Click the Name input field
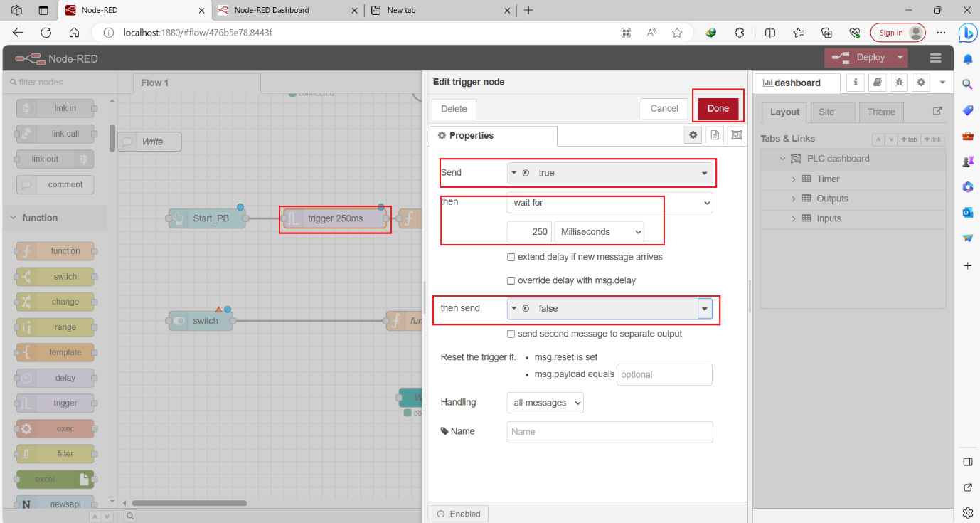 pos(609,432)
